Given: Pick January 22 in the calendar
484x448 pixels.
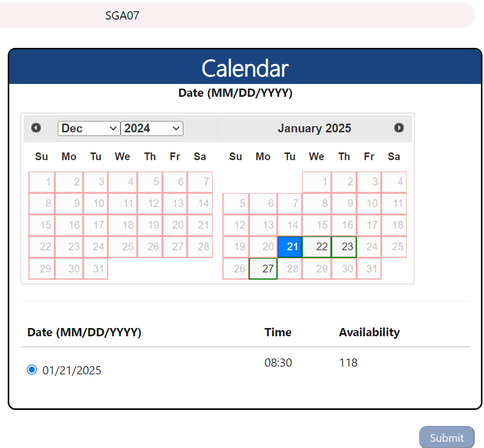Looking at the screenshot, I should tap(317, 247).
